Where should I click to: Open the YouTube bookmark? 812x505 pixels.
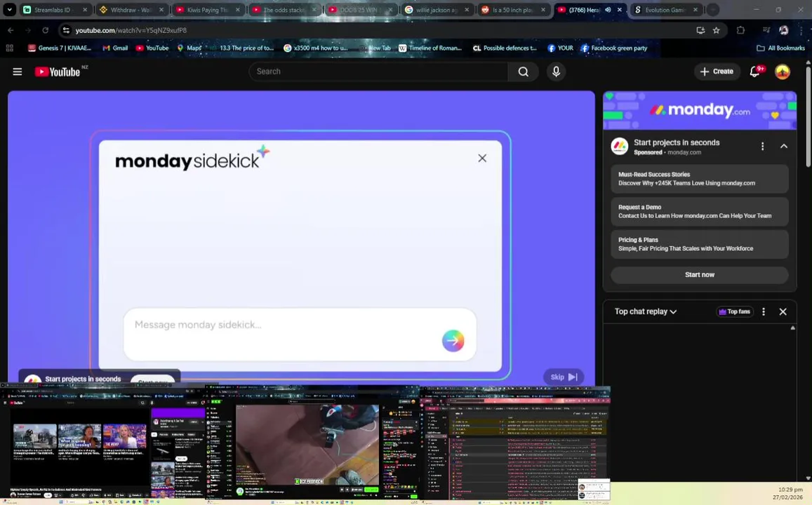[x=152, y=48]
